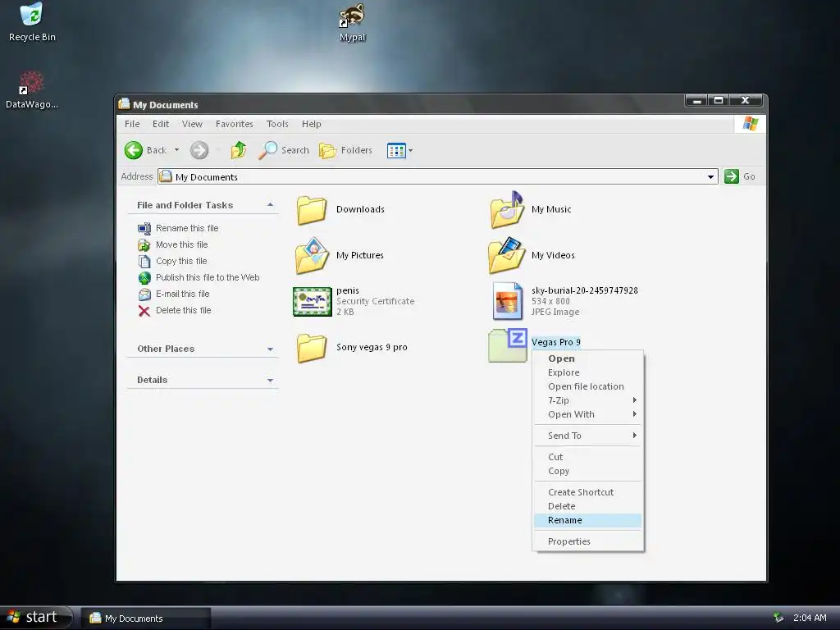Expand the 7-Zip submenu
This screenshot has height=630, width=840.
pyautogui.click(x=634, y=400)
